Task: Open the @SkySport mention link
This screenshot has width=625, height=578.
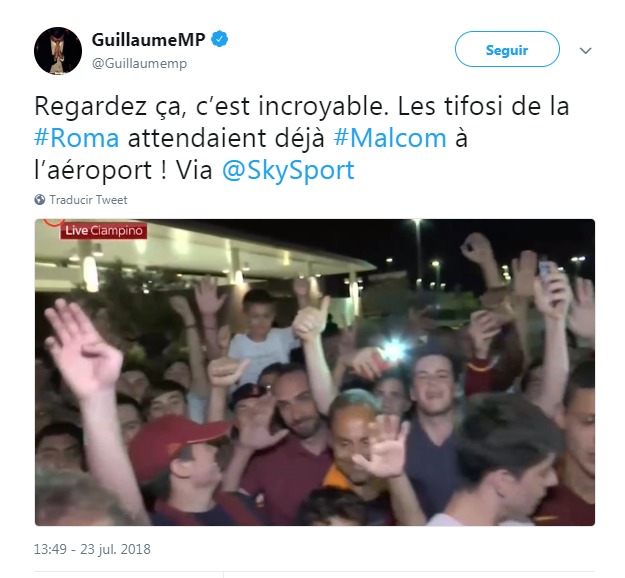Action: click(x=288, y=171)
